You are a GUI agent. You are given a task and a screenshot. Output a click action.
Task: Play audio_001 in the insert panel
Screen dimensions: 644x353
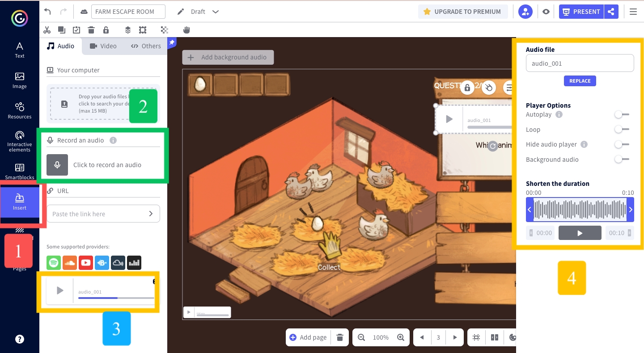(60, 291)
